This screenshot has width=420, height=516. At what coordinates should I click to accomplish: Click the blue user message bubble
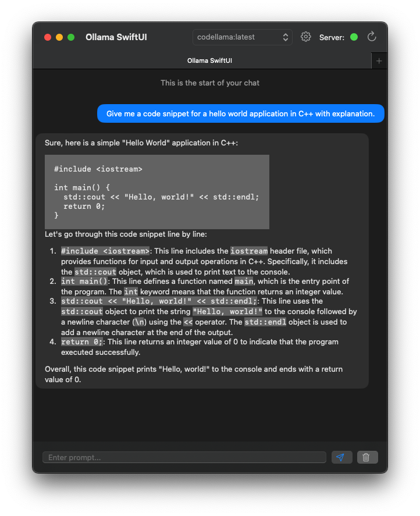pos(241,113)
